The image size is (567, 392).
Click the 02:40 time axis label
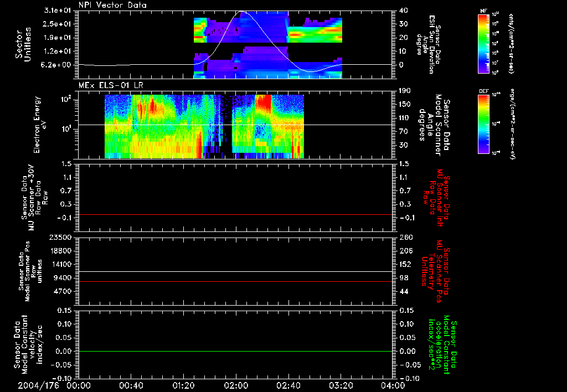(288, 385)
